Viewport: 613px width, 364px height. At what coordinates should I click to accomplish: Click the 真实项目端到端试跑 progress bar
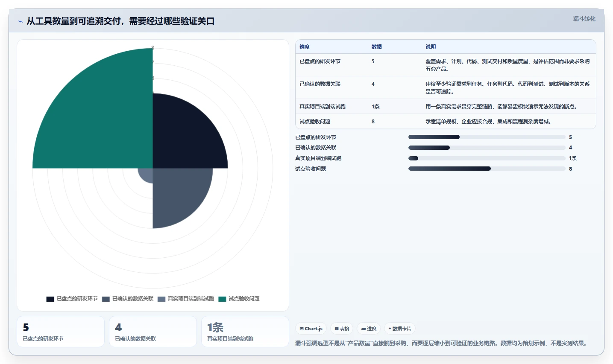click(x=487, y=158)
